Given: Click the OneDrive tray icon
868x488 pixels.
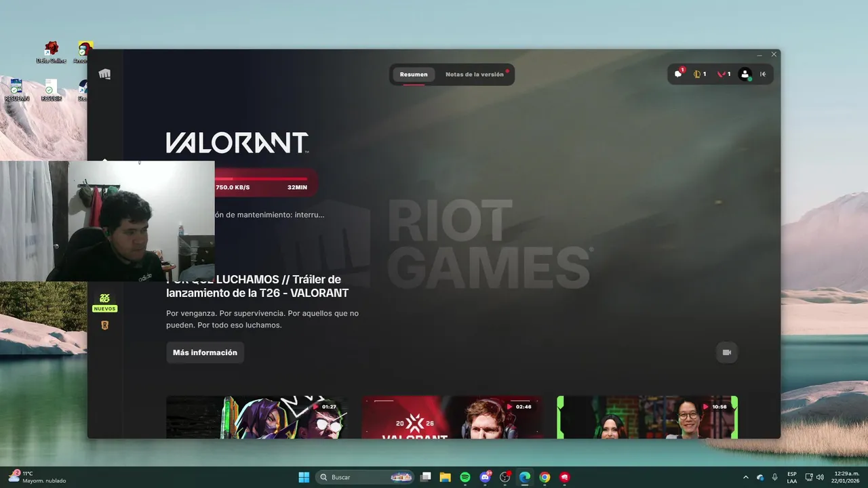Looking at the screenshot, I should click(760, 477).
